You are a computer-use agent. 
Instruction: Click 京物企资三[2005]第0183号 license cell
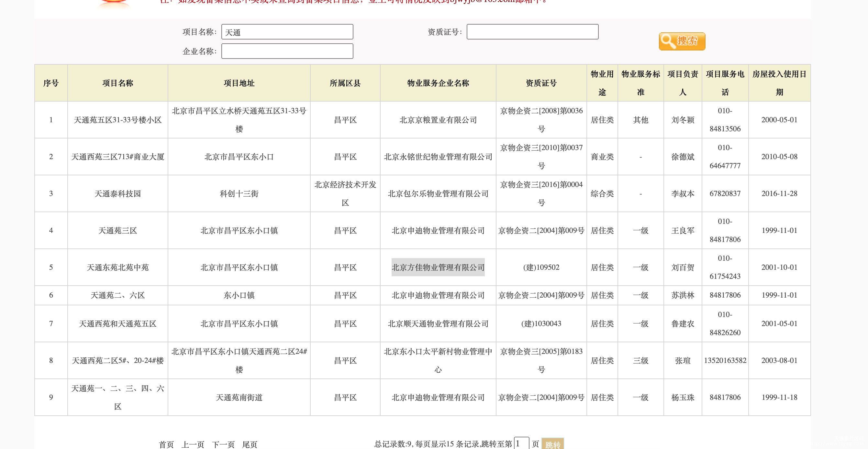click(x=541, y=361)
